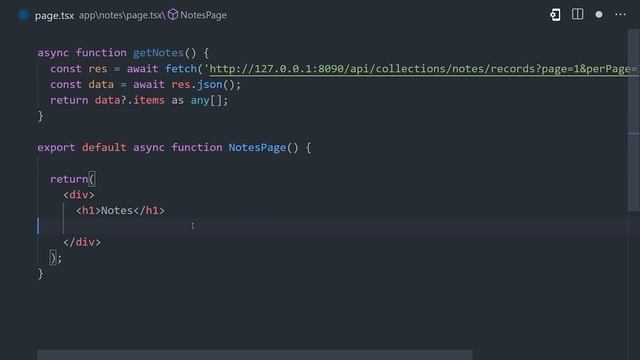Click the closing </div> tag
This screenshot has height=360, width=640.
coord(82,242)
